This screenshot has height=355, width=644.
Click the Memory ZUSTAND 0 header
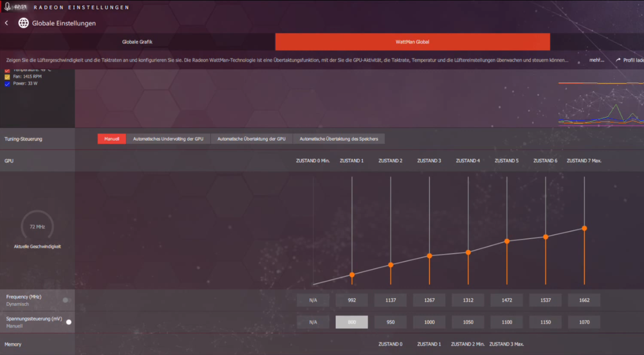tap(390, 344)
